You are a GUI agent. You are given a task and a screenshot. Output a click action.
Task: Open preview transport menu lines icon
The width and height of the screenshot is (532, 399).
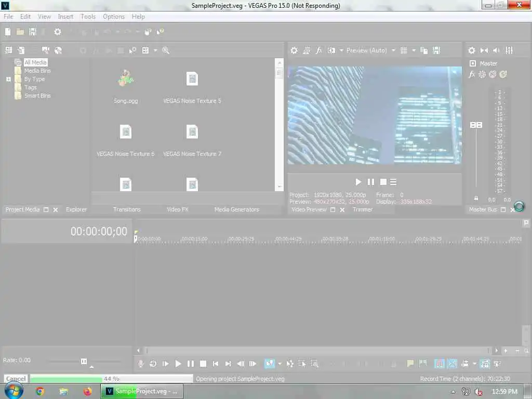coord(393,182)
